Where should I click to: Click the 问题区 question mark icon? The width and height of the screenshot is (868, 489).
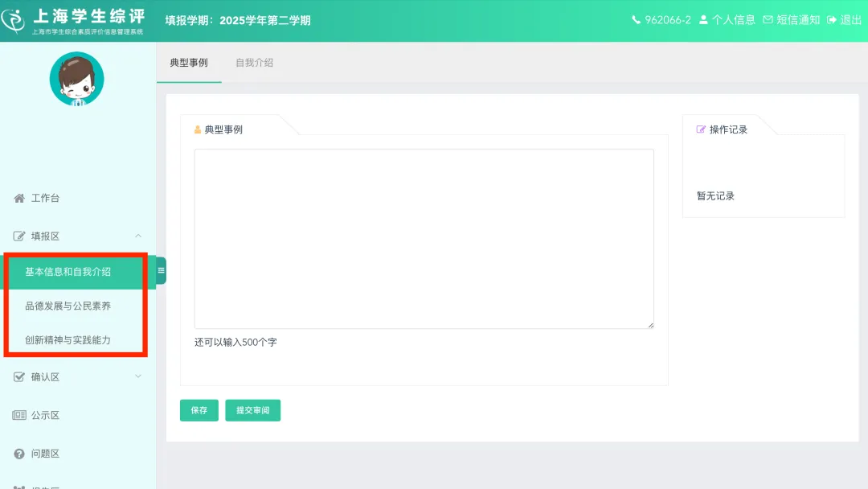(x=19, y=454)
